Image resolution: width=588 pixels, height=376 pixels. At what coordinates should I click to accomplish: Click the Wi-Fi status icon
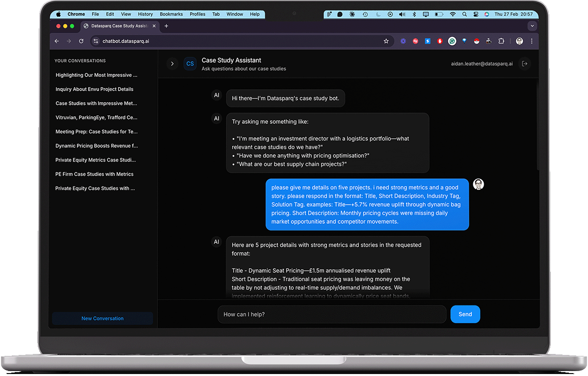(x=452, y=14)
